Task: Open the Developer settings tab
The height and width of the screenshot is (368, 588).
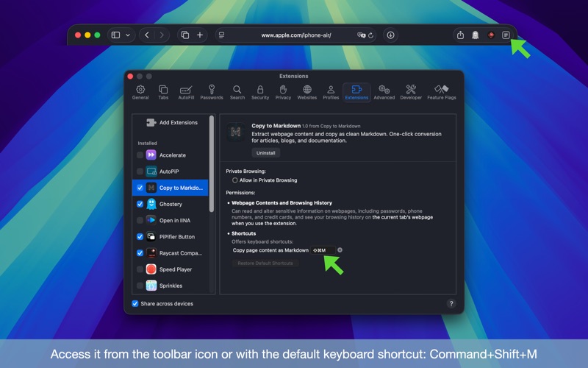Action: (411, 92)
